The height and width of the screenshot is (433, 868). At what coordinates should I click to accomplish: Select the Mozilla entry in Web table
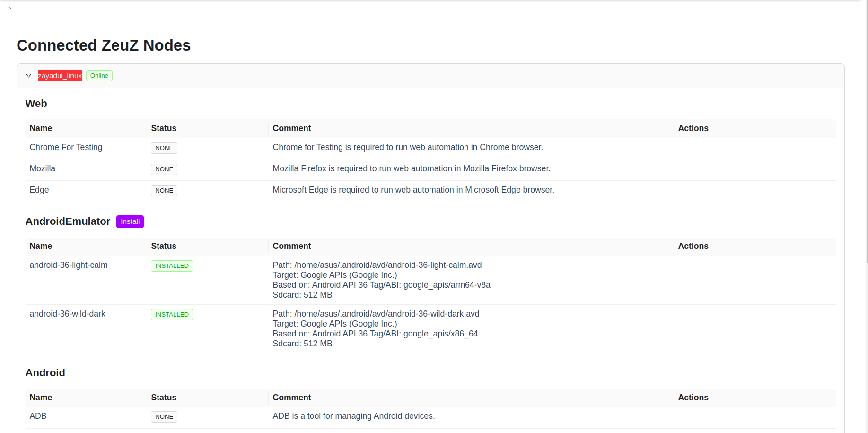click(x=43, y=168)
